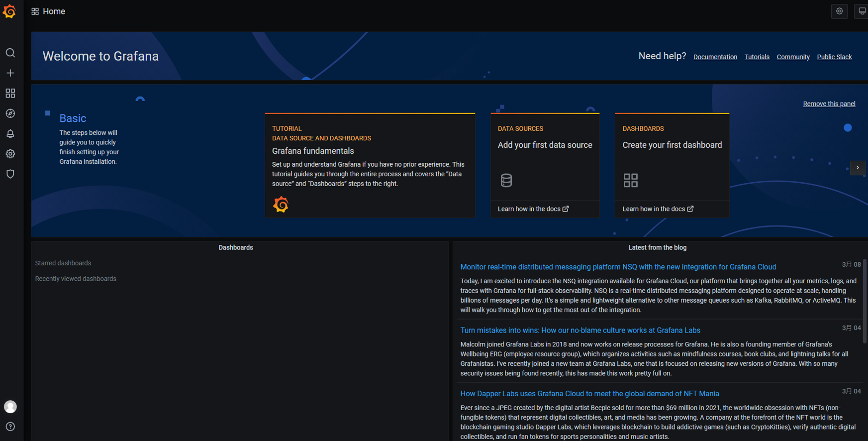Click the database icon in Data Sources card

506,180
